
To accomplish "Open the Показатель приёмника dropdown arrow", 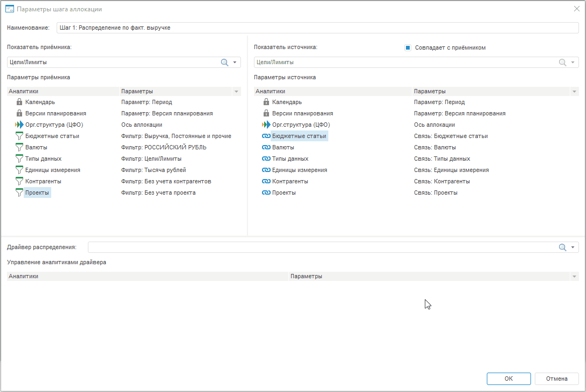I will pyautogui.click(x=235, y=63).
